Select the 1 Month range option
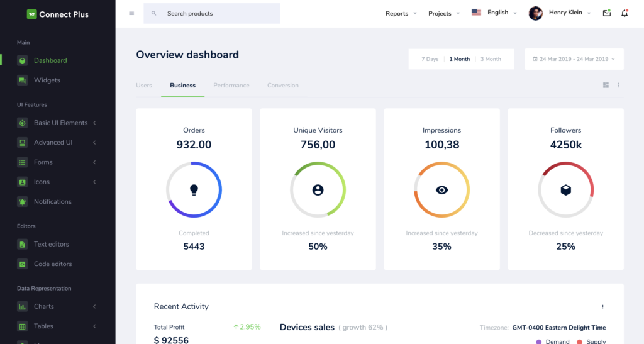 tap(459, 59)
